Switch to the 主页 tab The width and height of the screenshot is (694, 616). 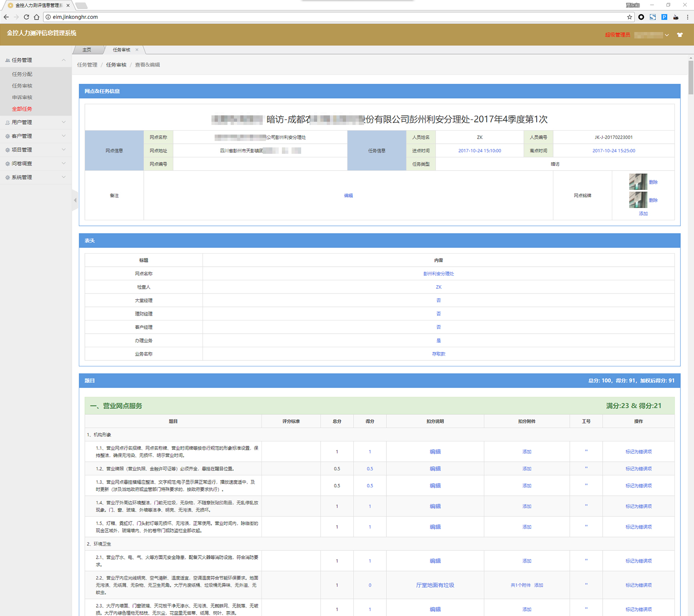point(87,50)
